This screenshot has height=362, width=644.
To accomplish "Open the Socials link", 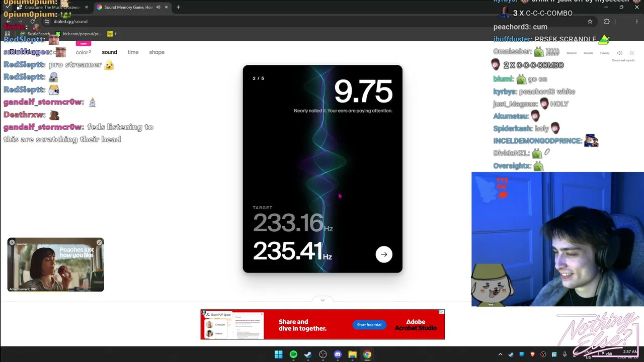I will point(588,53).
